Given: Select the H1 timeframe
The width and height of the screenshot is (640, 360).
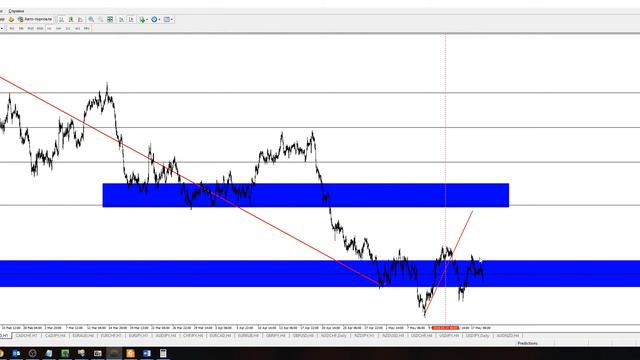Looking at the screenshot, I should 49,29.
